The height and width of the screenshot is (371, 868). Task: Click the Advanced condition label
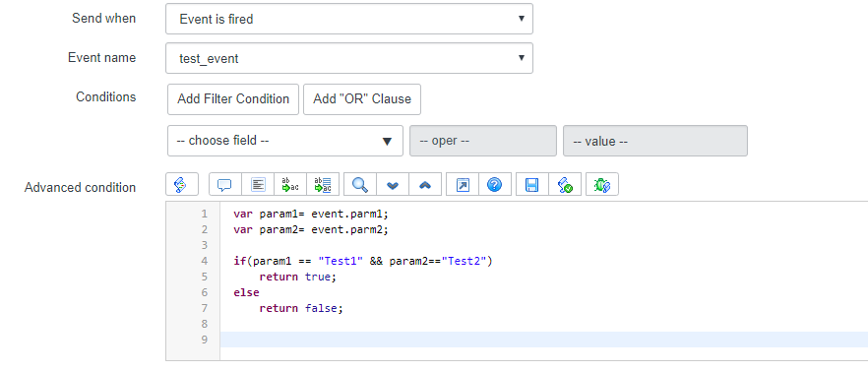pos(80,187)
